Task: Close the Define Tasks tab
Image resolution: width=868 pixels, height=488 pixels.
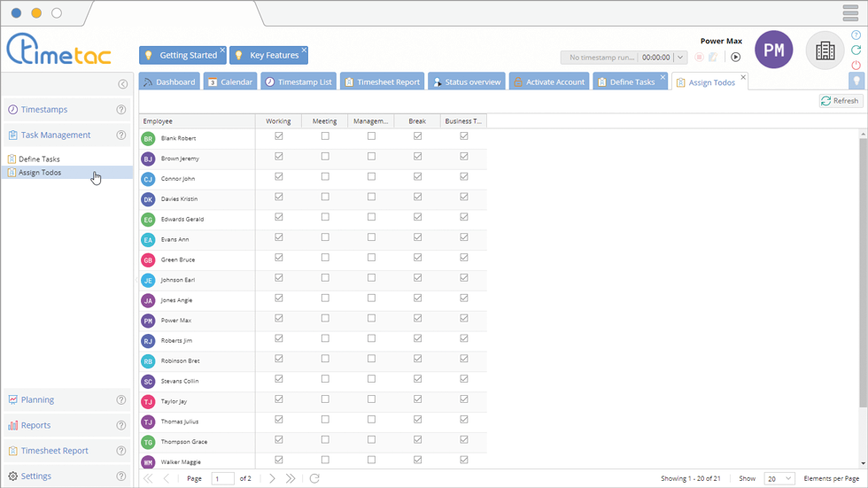Action: tap(663, 77)
